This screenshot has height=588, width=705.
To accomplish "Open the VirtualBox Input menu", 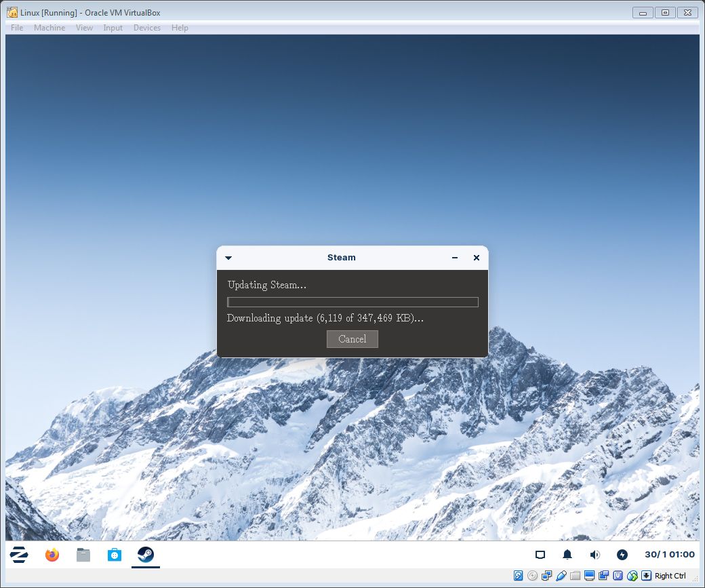I will pos(113,28).
